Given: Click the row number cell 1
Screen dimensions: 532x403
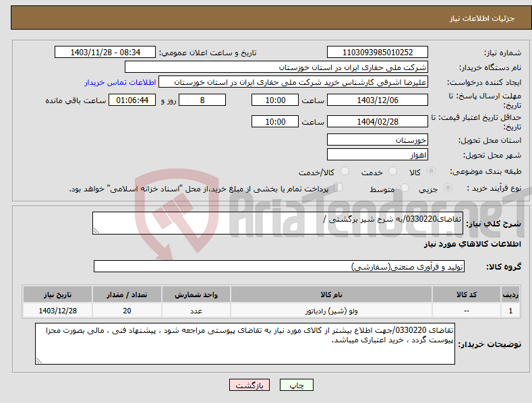Looking at the screenshot, I should [x=510, y=311].
